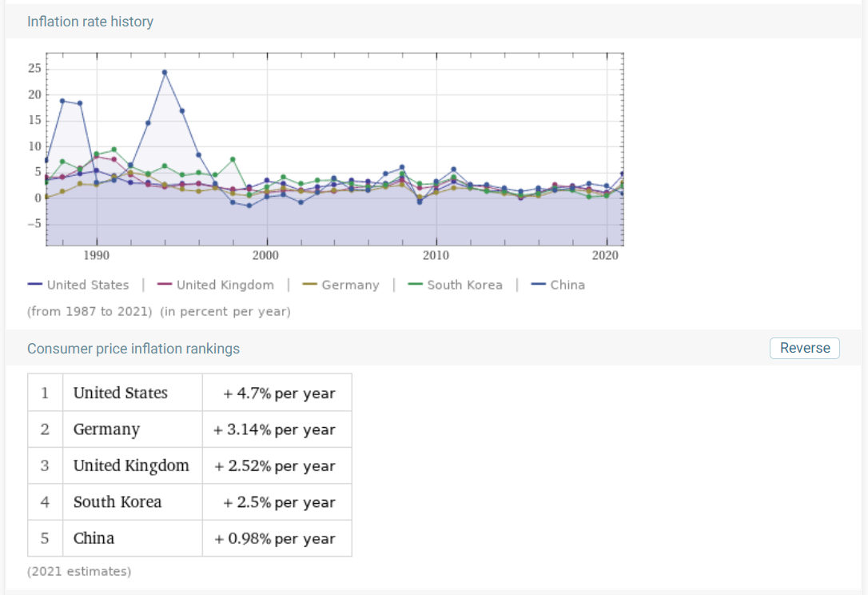Click the China peak data point near 1994
Viewport: 868px width, 595px height.
pyautogui.click(x=165, y=73)
